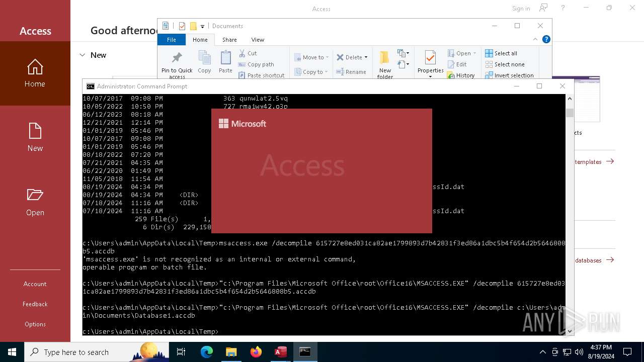Open the Easy access dropdown icon
Viewport: 644px width, 362px height.
click(x=403, y=64)
